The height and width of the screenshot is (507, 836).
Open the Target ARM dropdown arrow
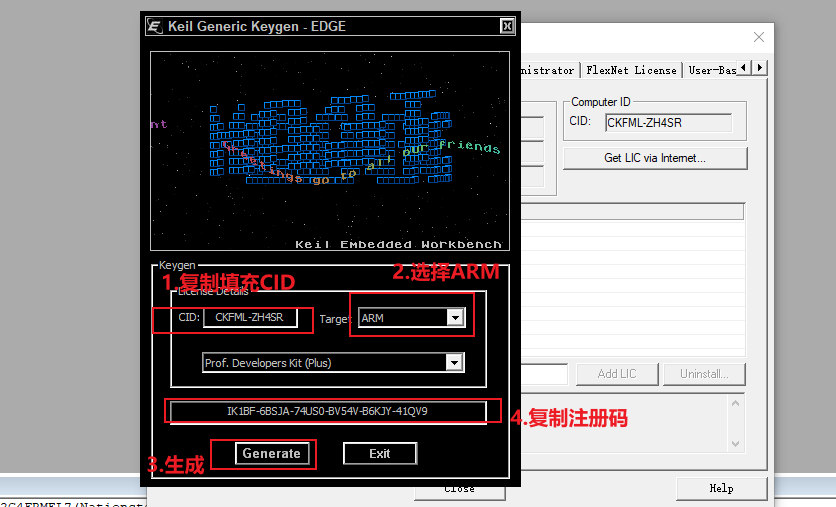coord(455,318)
